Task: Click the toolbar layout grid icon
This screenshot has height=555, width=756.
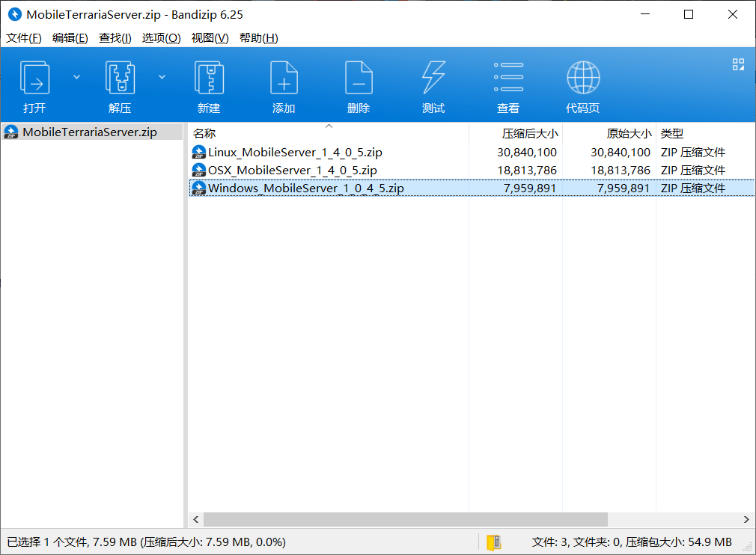Action: point(738,64)
